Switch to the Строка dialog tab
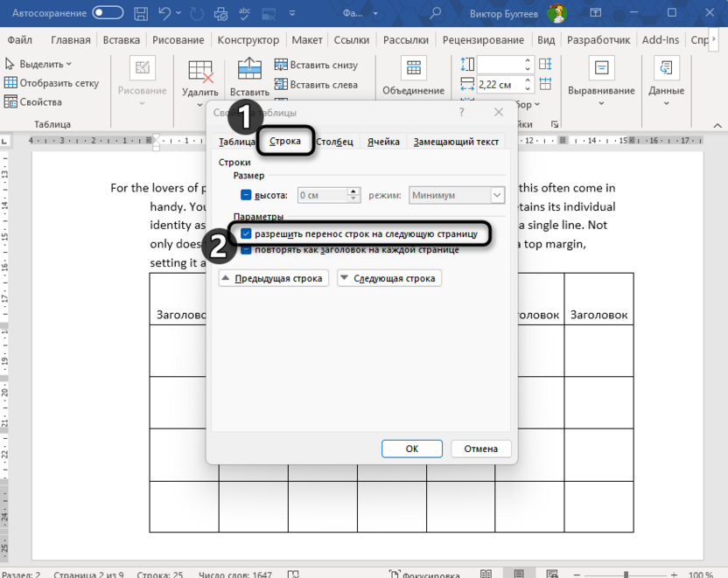 pyautogui.click(x=285, y=141)
